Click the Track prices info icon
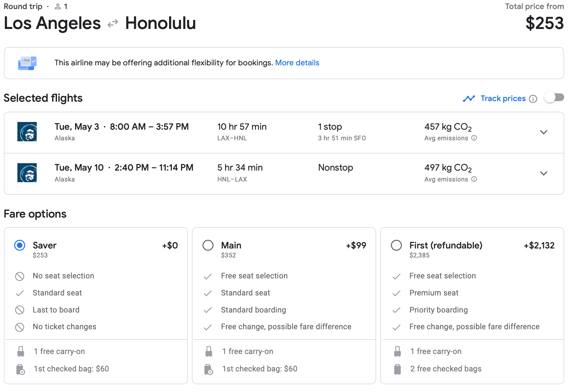 [x=533, y=99]
